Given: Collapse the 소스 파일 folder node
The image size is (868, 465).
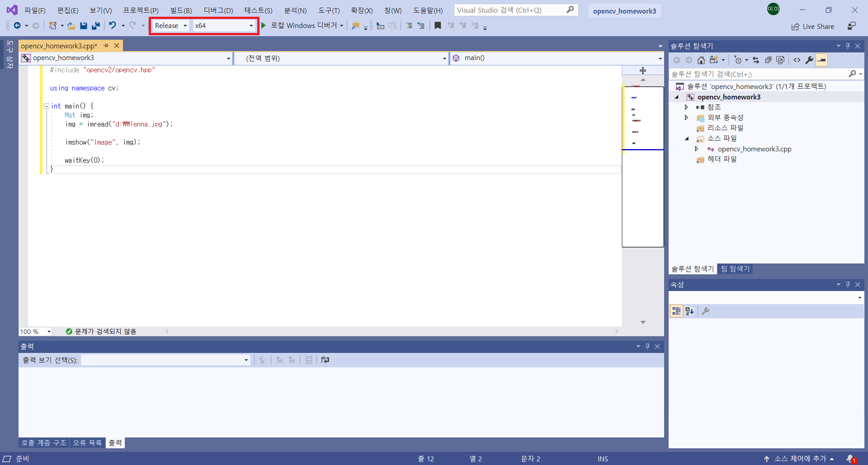Looking at the screenshot, I should click(x=687, y=139).
